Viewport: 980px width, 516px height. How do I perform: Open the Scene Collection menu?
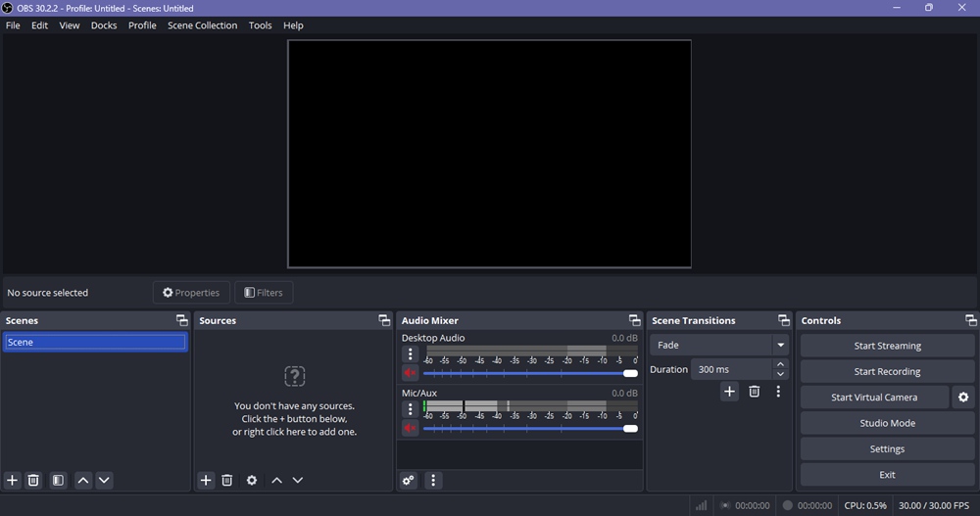pyautogui.click(x=203, y=25)
